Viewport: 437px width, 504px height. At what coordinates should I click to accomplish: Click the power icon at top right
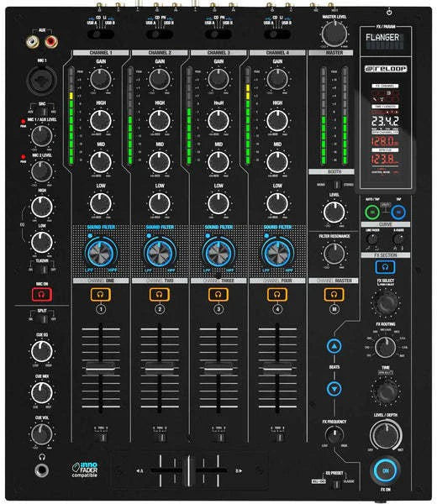coord(389,13)
